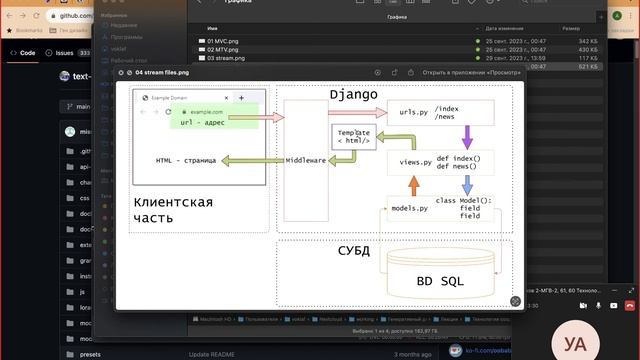The image size is (640, 360).
Task: Click the ko-fi.com link on GitHub
Action: click(488, 351)
